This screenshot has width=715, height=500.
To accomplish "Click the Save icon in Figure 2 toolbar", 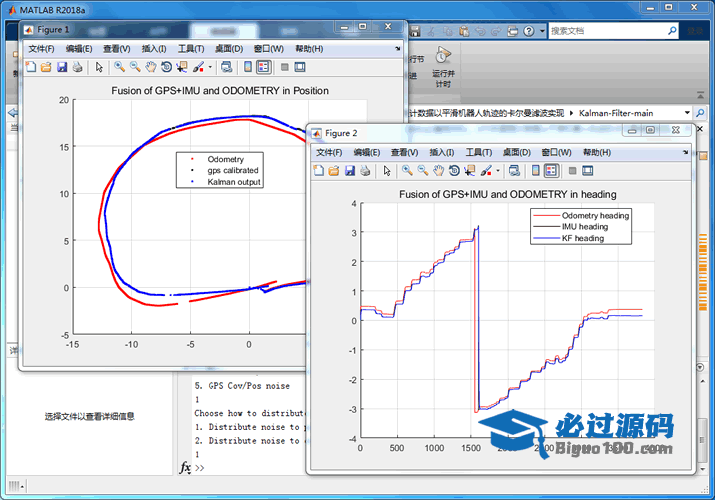I will click(350, 171).
